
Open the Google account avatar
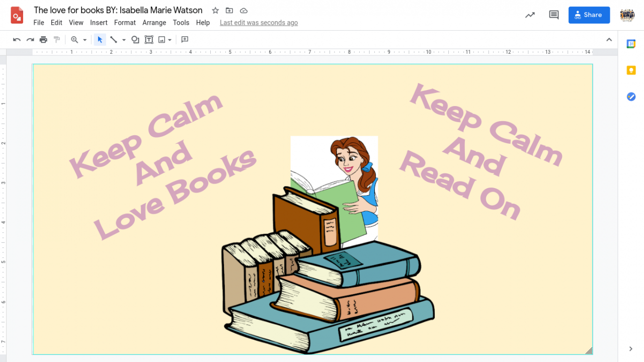627,15
